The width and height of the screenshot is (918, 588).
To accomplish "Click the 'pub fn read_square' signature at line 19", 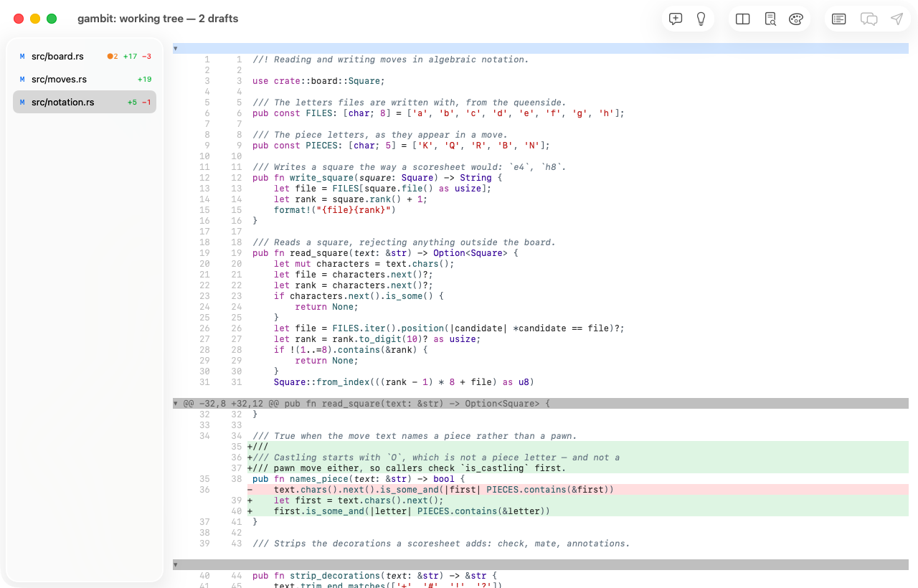I will [x=385, y=253].
